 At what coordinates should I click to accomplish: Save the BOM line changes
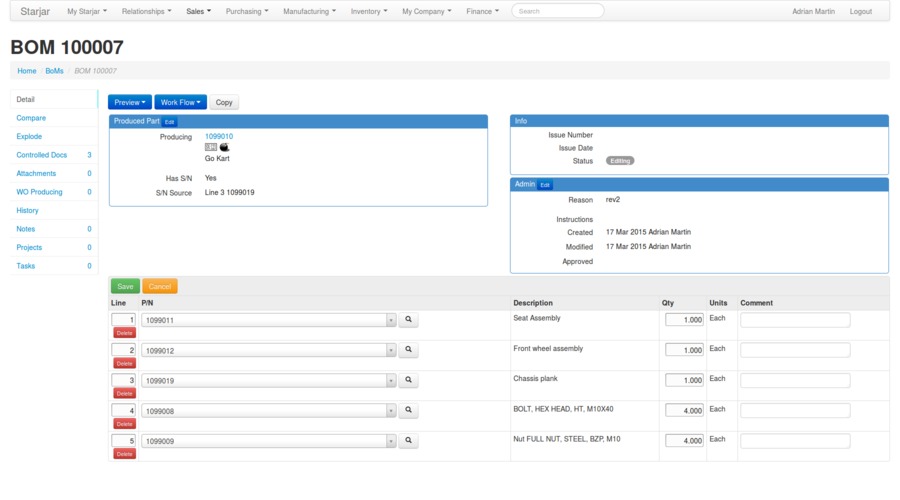[125, 286]
